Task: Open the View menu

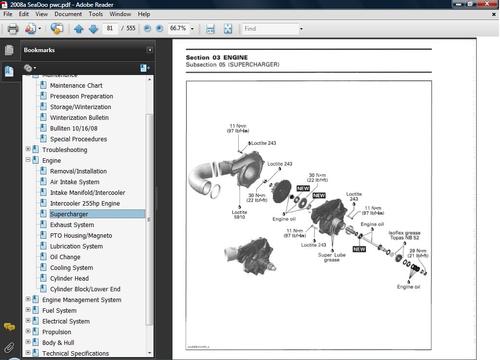Action: (x=42, y=14)
